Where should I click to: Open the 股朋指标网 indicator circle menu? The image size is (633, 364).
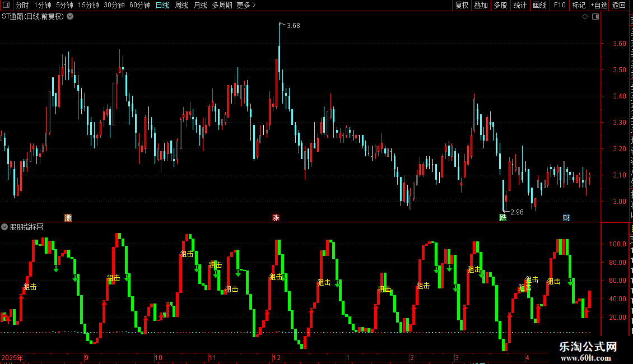pyautogui.click(x=4, y=227)
